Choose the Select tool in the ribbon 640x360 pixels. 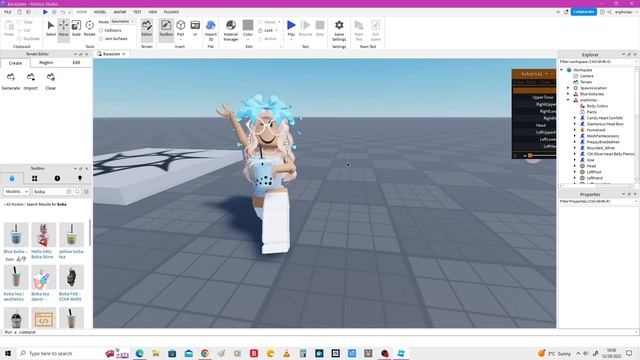tap(51, 28)
